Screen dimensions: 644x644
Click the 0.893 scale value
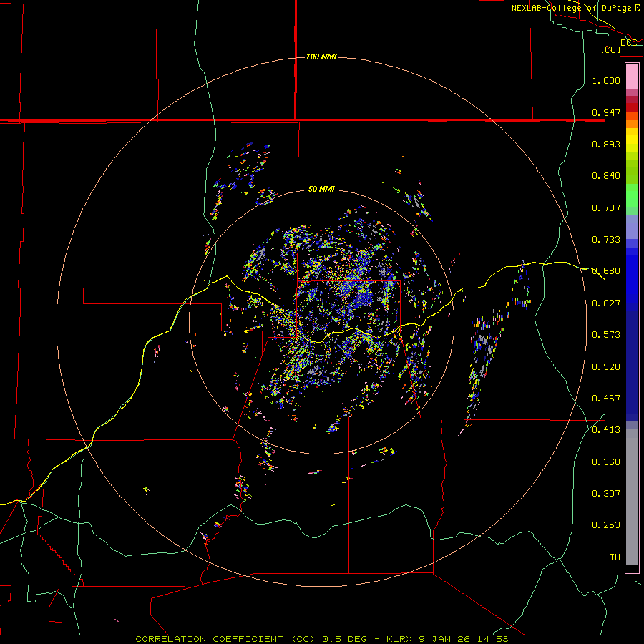(x=606, y=144)
